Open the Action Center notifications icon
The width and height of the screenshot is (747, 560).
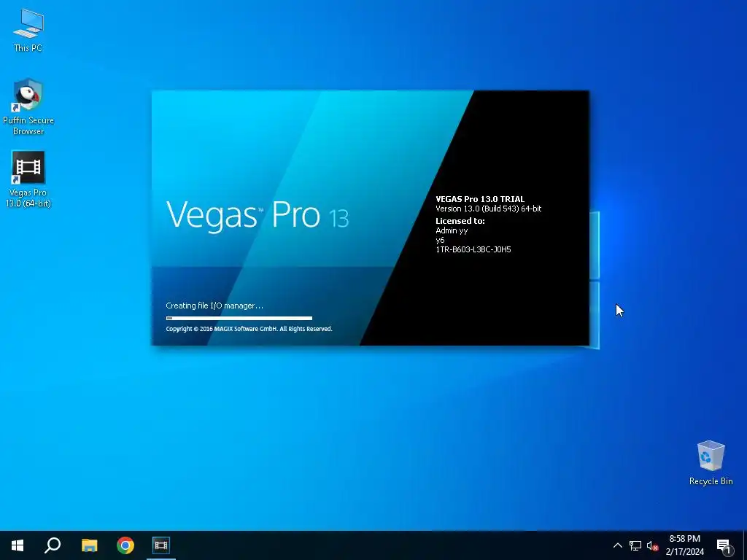724,545
